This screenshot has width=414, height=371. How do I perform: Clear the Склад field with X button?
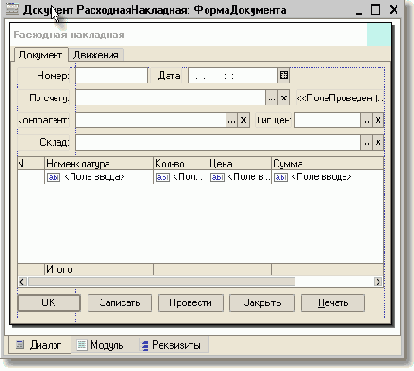(x=378, y=142)
